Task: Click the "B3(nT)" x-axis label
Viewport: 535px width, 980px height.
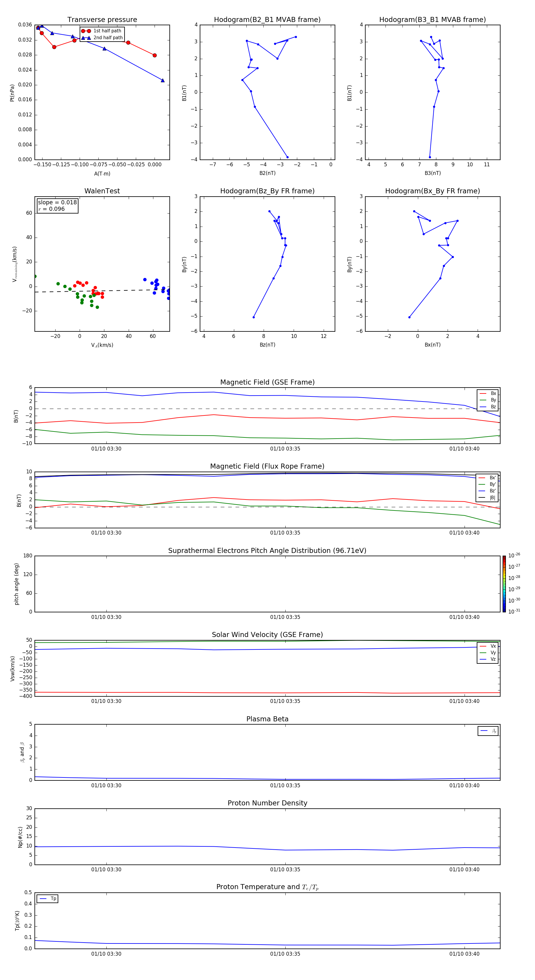Action: coord(432,173)
